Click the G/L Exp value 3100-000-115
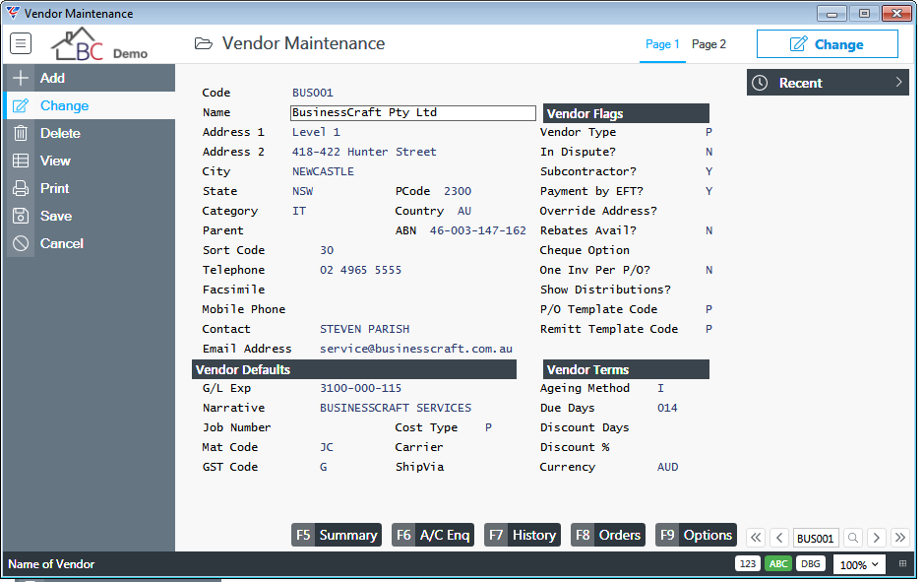This screenshot has height=582, width=924. (x=360, y=388)
